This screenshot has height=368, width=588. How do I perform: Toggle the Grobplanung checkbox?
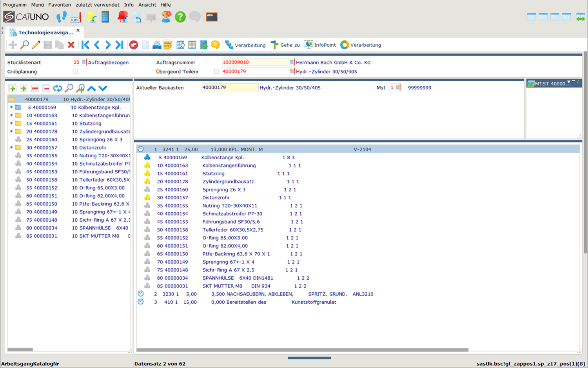(75, 71)
